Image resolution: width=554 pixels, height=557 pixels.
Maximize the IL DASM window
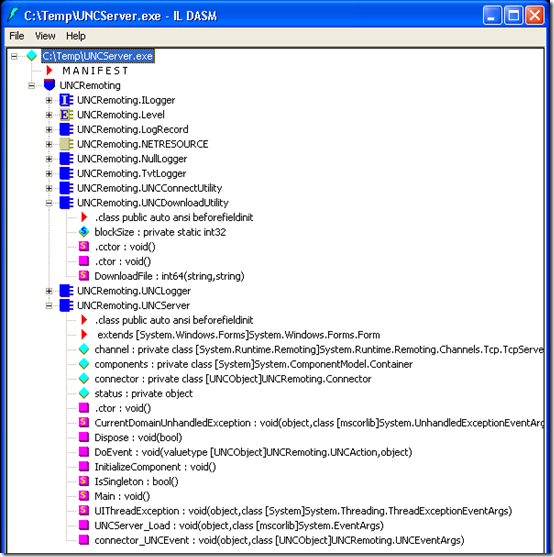514,16
